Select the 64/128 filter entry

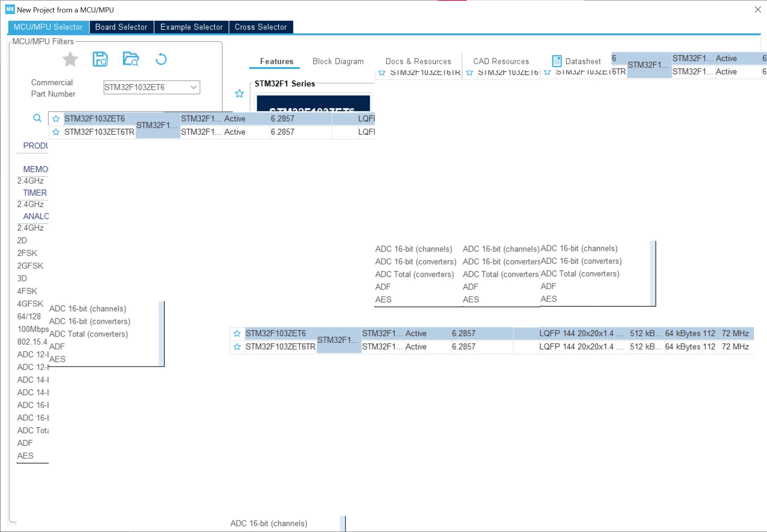[29, 316]
